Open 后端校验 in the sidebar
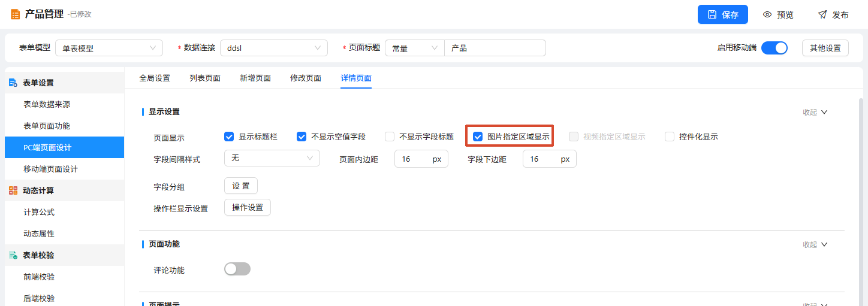 (x=65, y=298)
